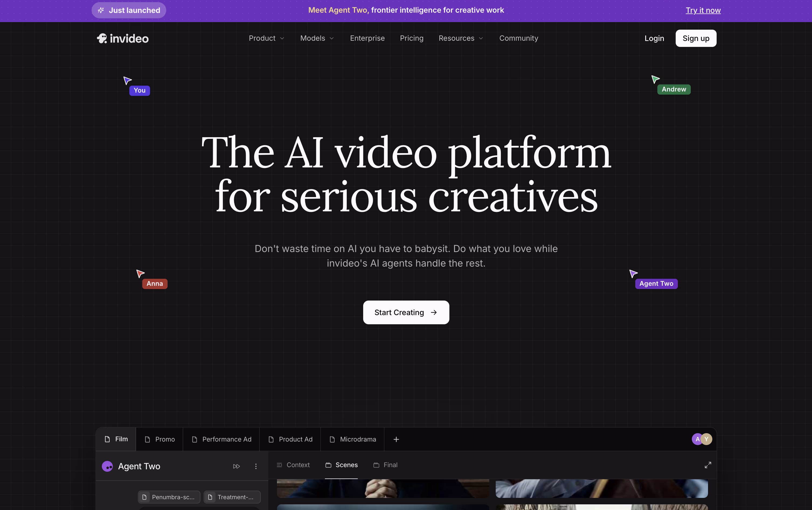Click the Sign up button

coord(696,38)
